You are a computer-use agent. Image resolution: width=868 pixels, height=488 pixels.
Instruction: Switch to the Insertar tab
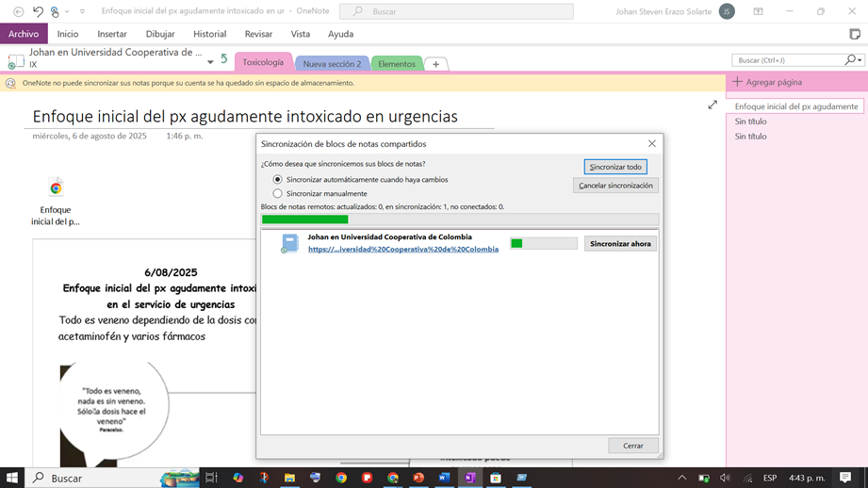112,34
